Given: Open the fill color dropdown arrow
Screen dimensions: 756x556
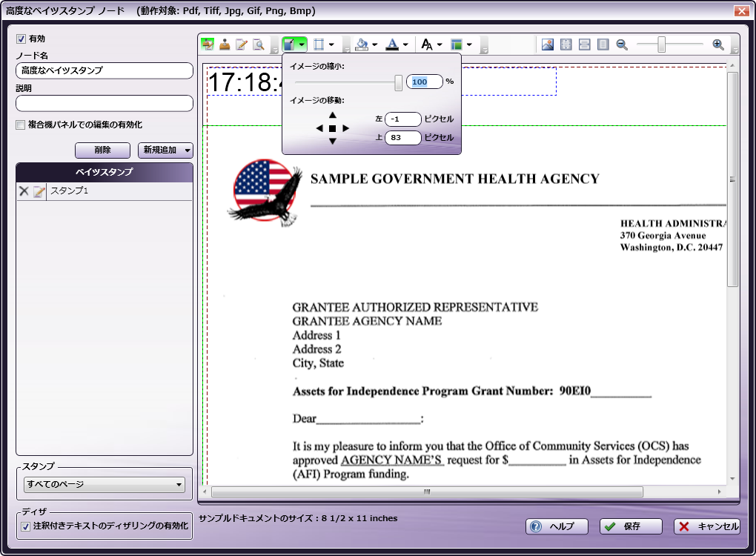Looking at the screenshot, I should 374,44.
